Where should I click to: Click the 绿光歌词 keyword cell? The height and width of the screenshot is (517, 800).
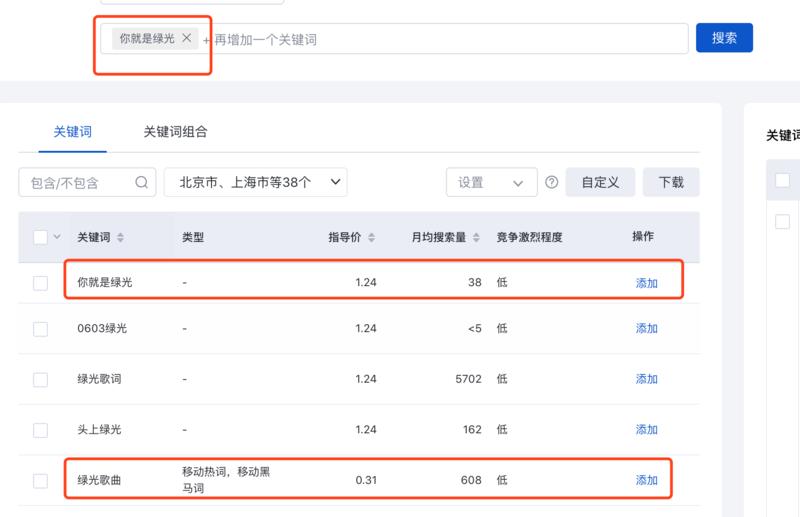point(99,379)
